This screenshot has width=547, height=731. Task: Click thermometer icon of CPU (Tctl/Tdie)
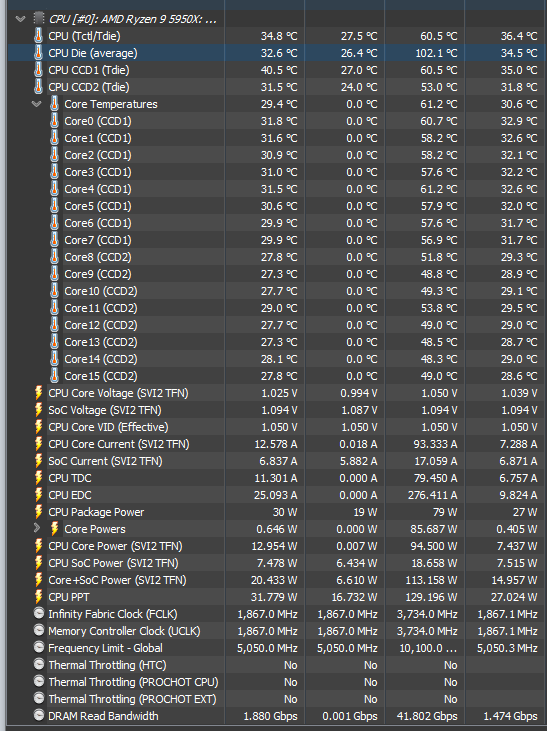39,36
